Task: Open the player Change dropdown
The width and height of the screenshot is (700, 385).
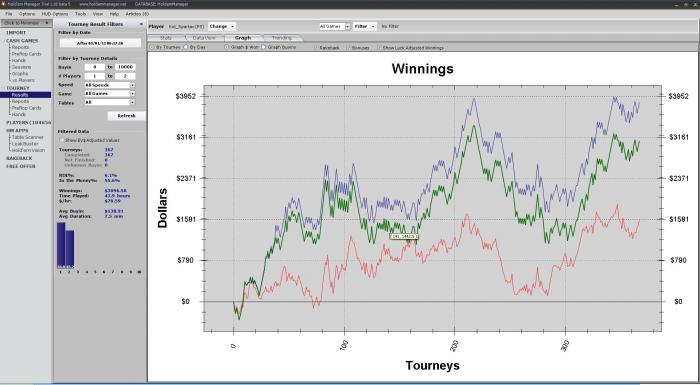Action: coord(221,26)
